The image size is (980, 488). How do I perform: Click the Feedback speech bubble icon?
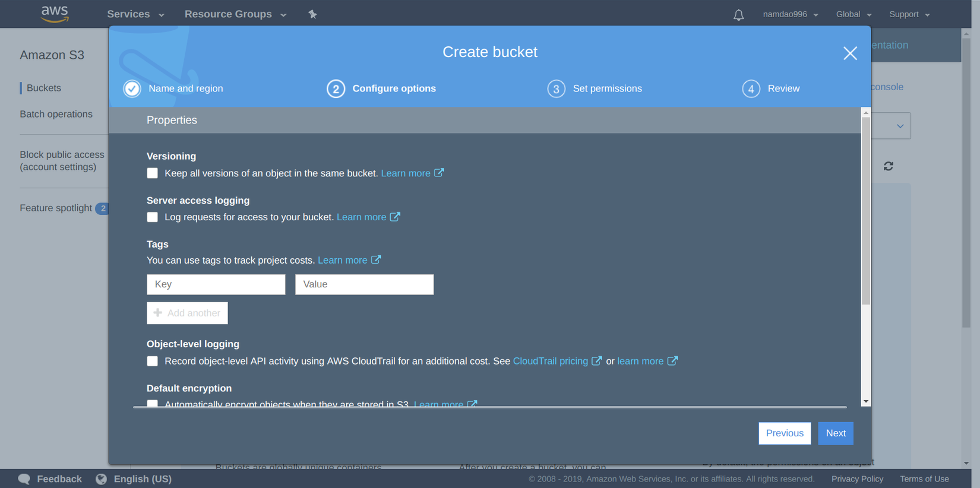coord(24,479)
